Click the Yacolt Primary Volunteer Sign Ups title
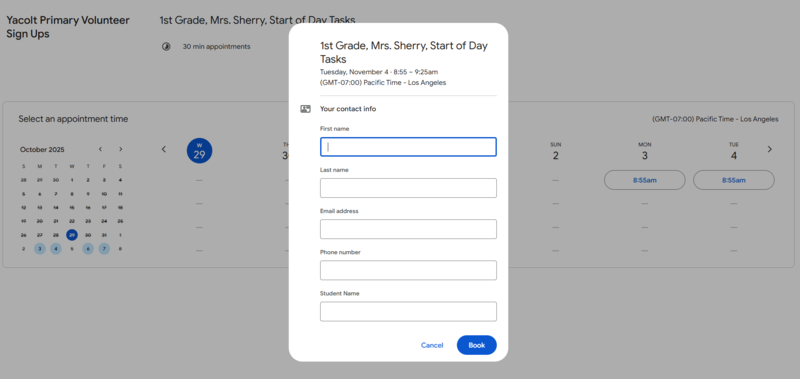The image size is (800, 379). tap(68, 27)
